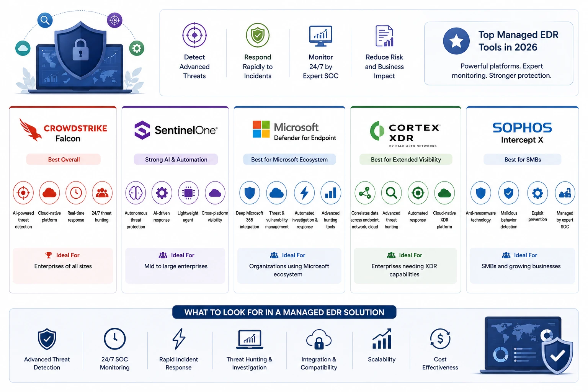Click the Best Overall badge
The image size is (588, 392).
click(64, 159)
